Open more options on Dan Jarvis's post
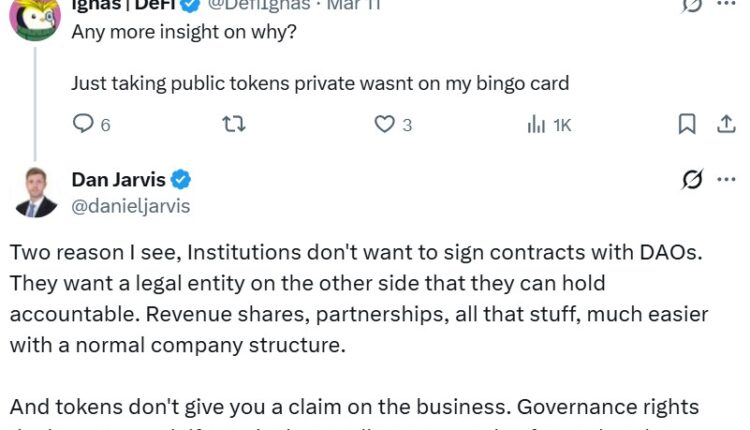 tap(726, 180)
